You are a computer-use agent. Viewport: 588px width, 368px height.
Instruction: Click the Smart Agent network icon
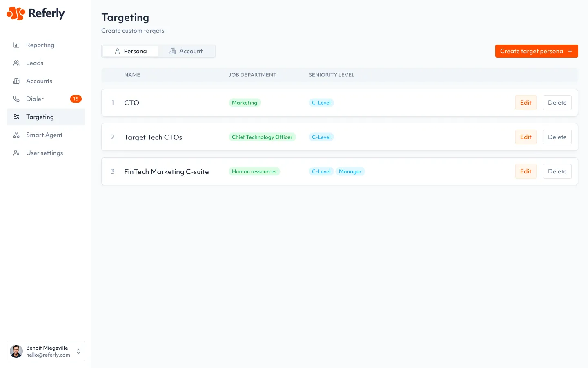tap(16, 135)
